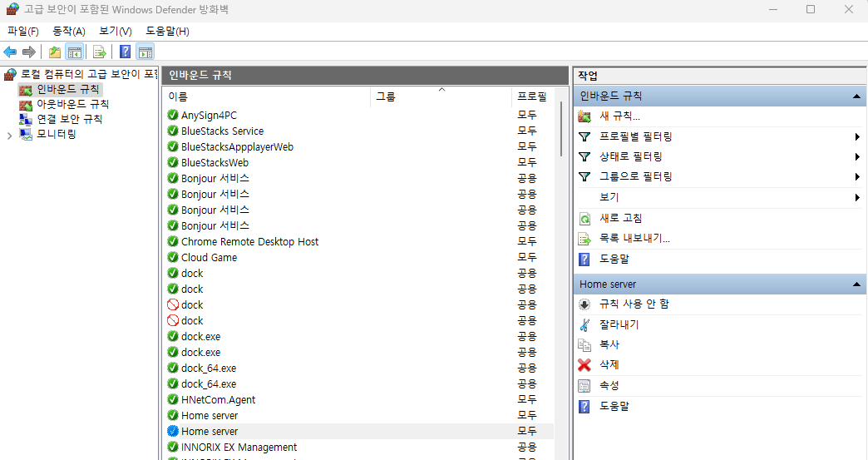The width and height of the screenshot is (868, 460).
Task: Click the 규칙 사용 안 함 disable icon
Action: pyautogui.click(x=584, y=304)
